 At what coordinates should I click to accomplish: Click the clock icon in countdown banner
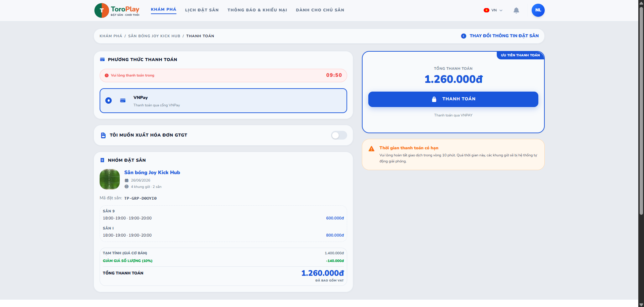pyautogui.click(x=107, y=75)
